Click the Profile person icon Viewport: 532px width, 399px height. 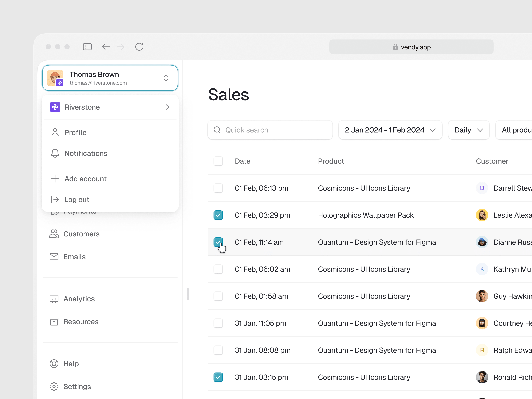coord(55,132)
